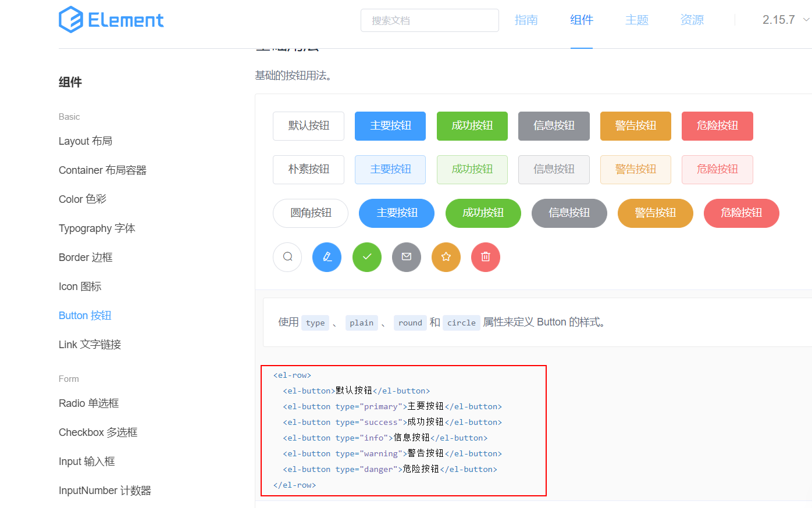Click the plain light-gray 信息按钮

click(554, 170)
